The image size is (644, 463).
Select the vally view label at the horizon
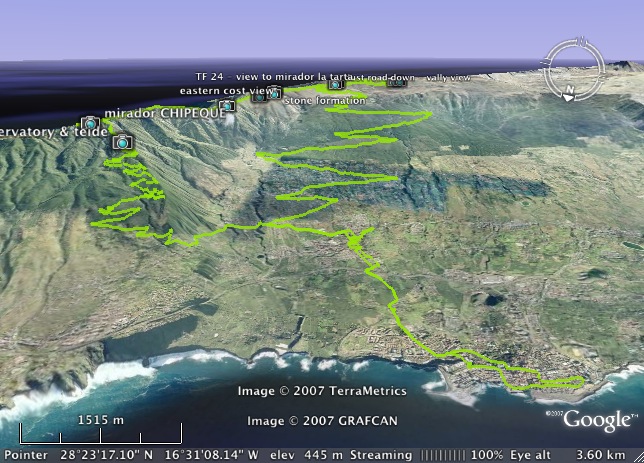tap(447, 77)
